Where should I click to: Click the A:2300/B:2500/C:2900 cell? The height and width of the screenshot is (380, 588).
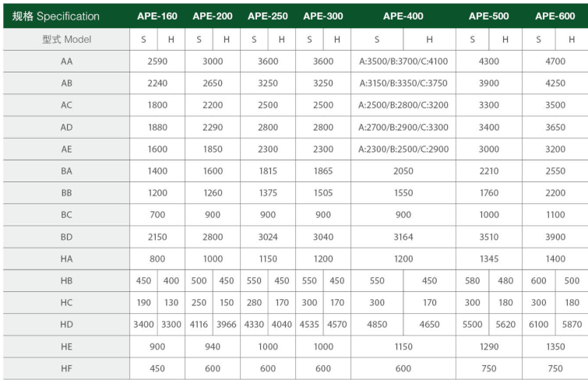coord(403,149)
